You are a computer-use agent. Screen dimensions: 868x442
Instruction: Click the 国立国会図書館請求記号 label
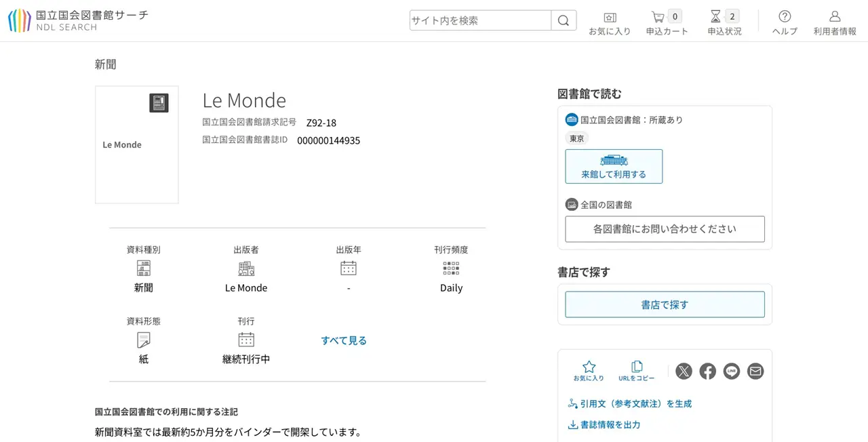pos(250,122)
